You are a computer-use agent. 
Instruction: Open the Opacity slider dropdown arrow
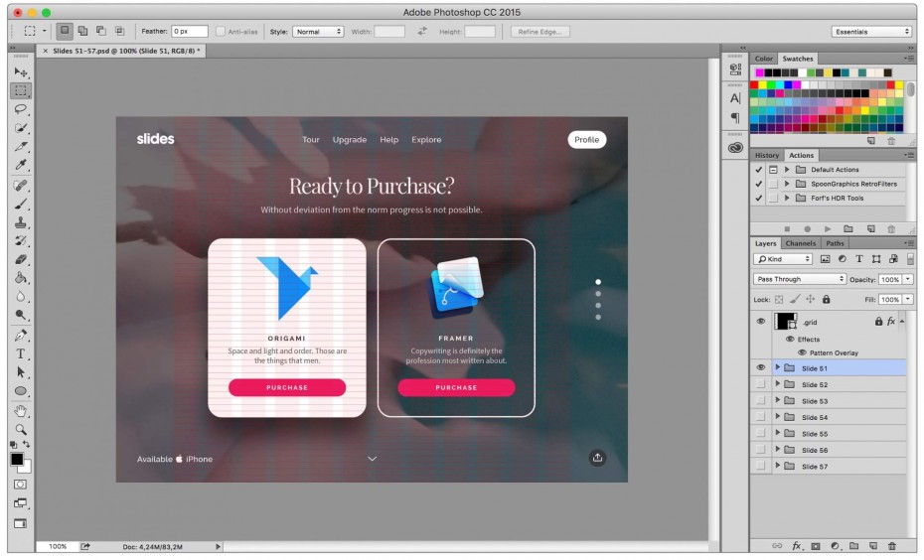908,279
